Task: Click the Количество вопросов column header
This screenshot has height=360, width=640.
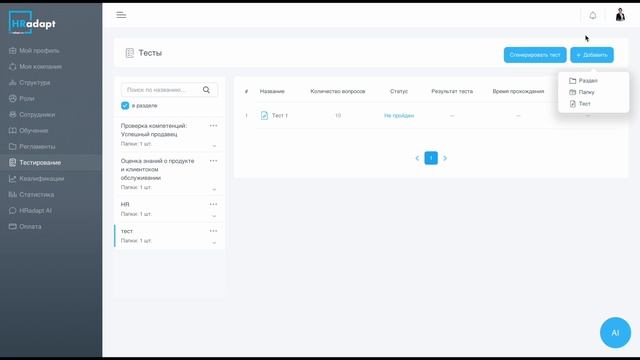Action: [338, 91]
